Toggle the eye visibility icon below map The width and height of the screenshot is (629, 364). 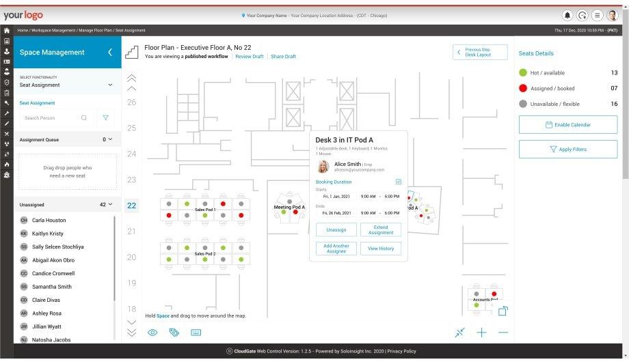click(x=152, y=333)
